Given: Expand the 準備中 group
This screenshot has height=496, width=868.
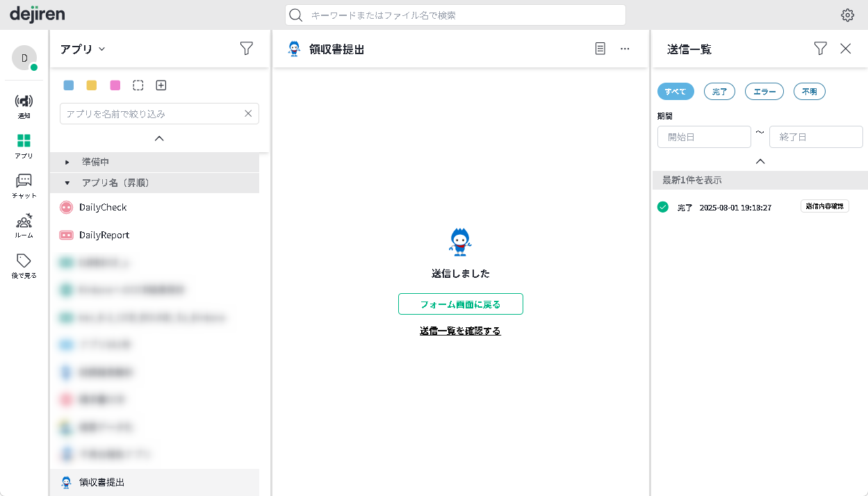Looking at the screenshot, I should click(67, 162).
